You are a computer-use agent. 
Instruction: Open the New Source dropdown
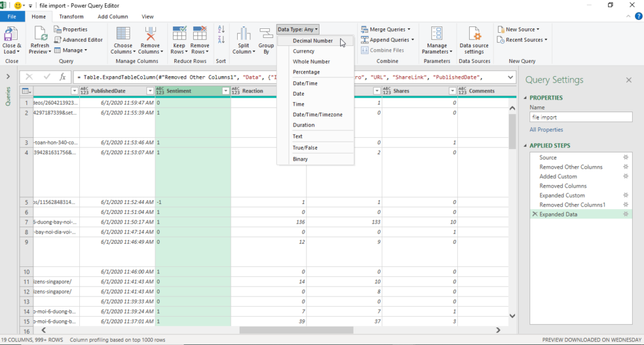click(518, 29)
